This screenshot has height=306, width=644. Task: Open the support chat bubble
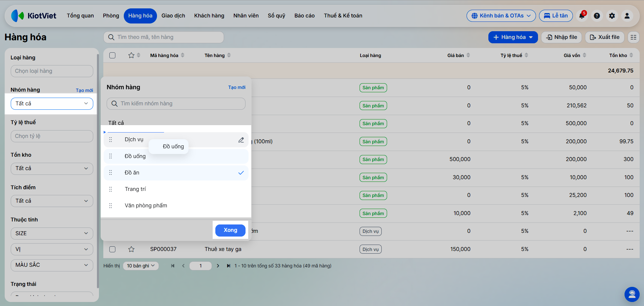632,294
